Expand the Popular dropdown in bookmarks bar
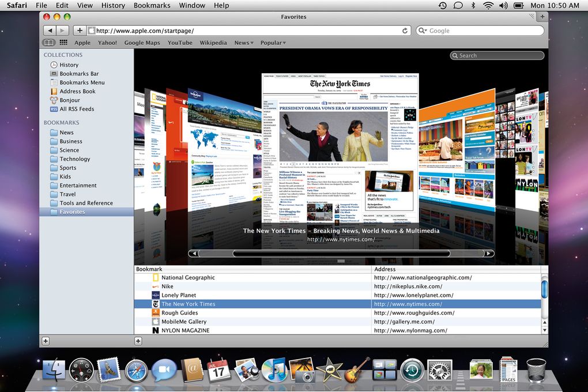 click(273, 43)
